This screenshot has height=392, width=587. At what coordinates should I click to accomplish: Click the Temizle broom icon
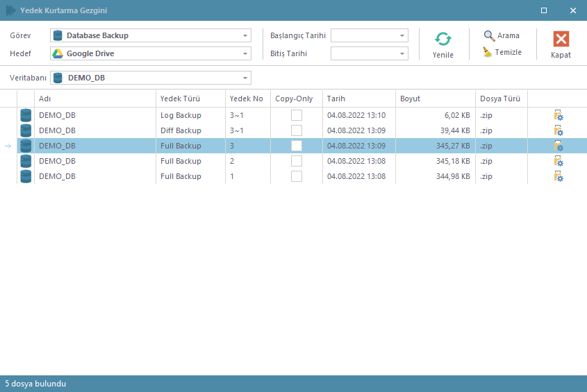tap(488, 52)
